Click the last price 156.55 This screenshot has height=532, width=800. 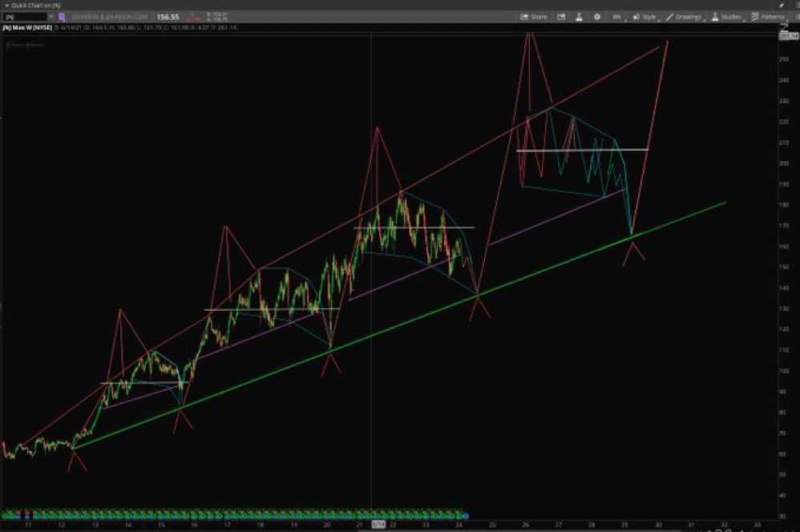coord(168,17)
